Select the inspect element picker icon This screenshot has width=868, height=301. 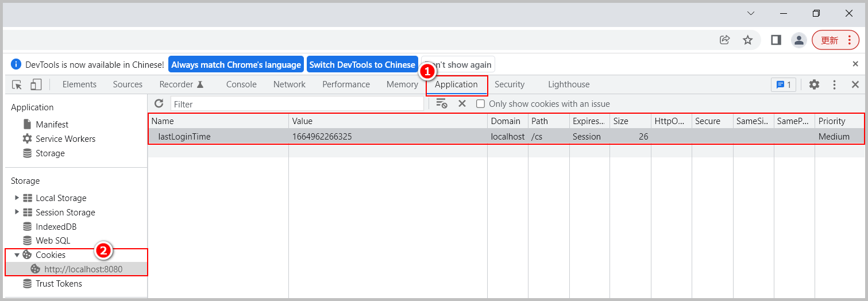[x=17, y=84]
